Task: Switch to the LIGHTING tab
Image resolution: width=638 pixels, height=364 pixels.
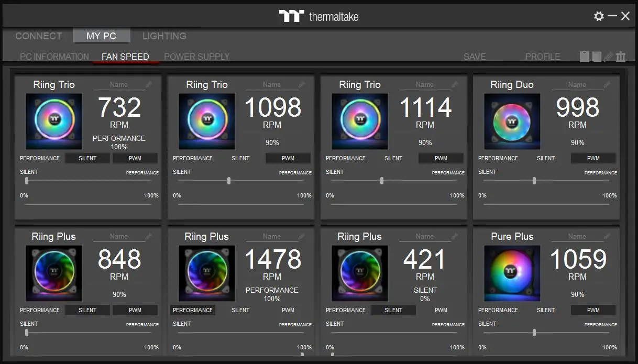Action: (164, 36)
